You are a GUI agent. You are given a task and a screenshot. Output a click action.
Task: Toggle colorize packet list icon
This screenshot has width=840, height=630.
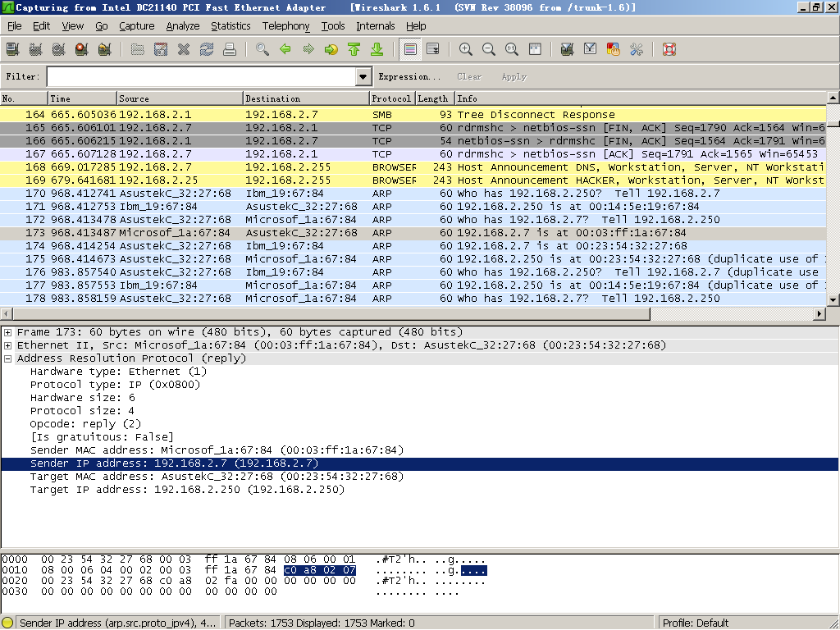pos(410,50)
